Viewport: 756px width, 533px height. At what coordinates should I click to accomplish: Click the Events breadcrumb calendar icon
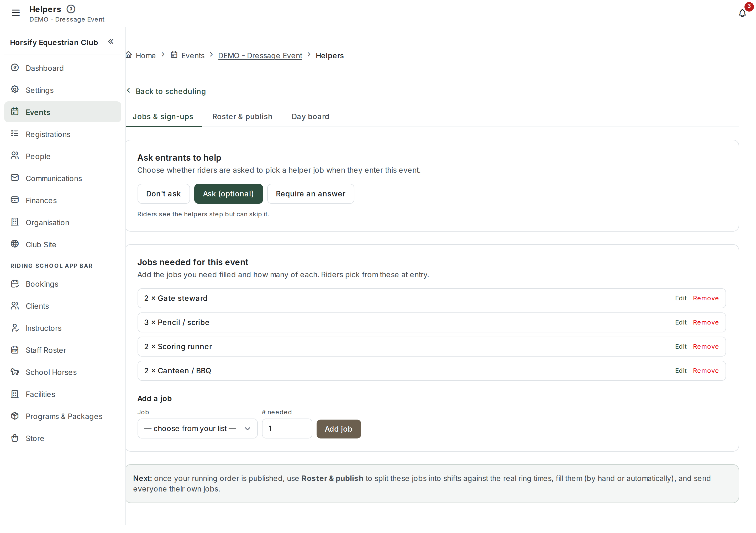174,55
